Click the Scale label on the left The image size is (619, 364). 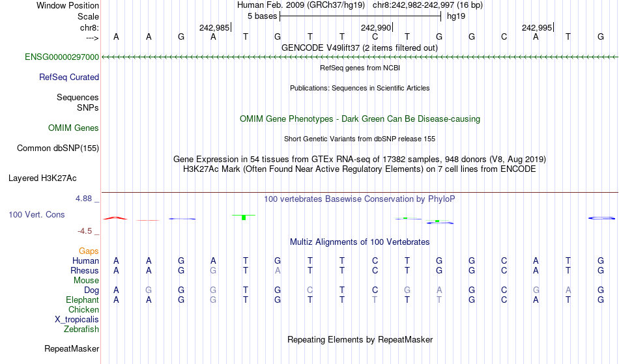click(x=89, y=16)
